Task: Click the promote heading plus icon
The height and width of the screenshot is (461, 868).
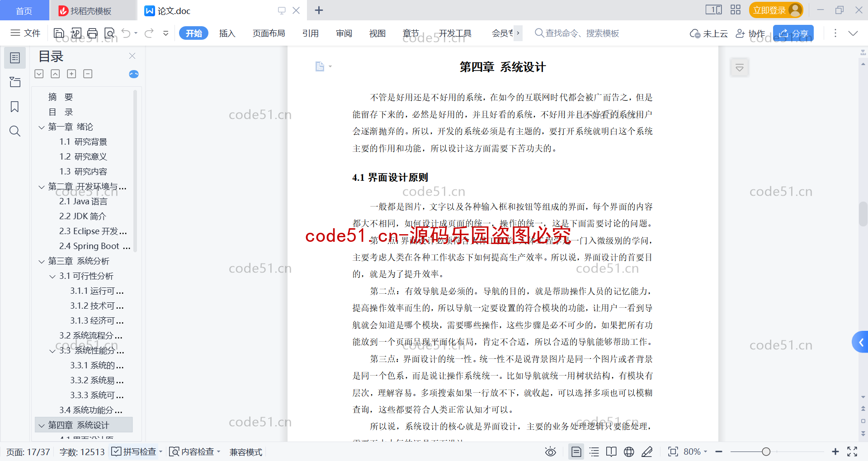Action: tap(71, 74)
